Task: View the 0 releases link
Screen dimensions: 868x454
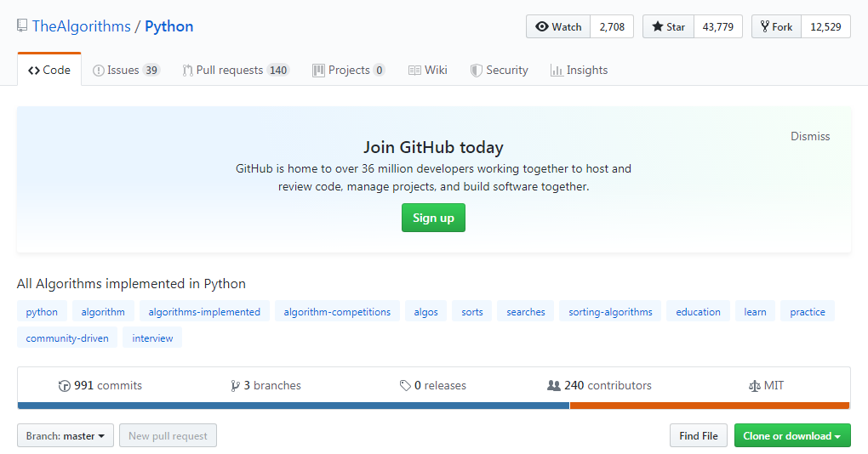Action: [433, 385]
